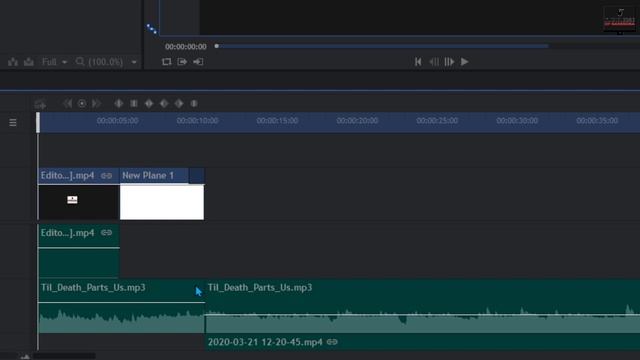Go to next keyframe arrow

[x=96, y=104]
